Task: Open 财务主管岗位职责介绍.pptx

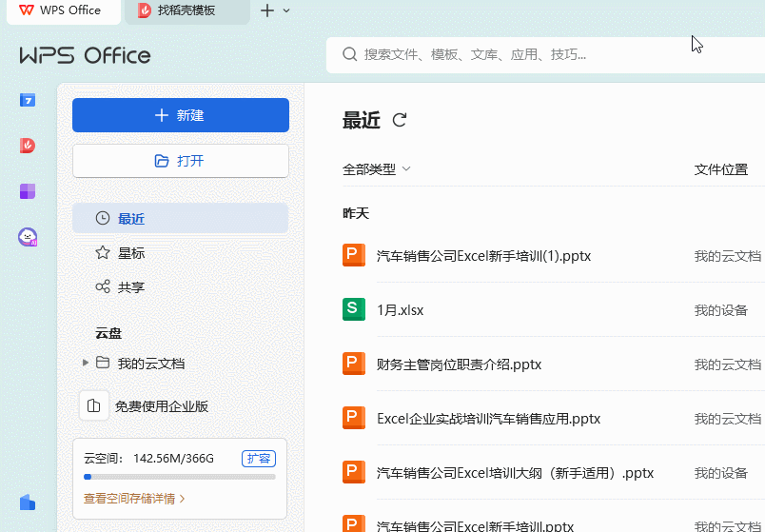Action: [460, 365]
